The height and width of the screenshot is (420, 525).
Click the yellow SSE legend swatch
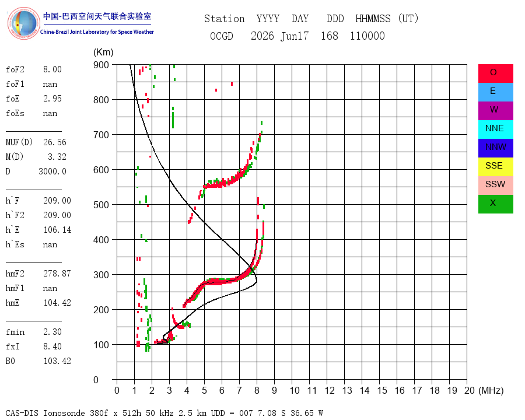coord(495,167)
